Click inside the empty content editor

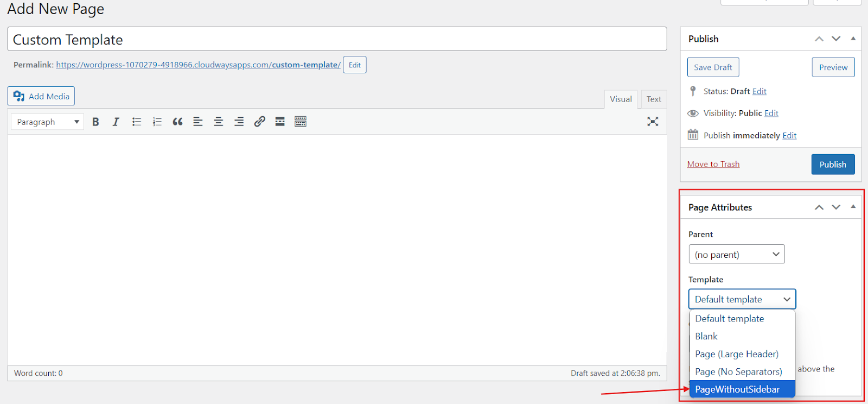[x=337, y=250]
